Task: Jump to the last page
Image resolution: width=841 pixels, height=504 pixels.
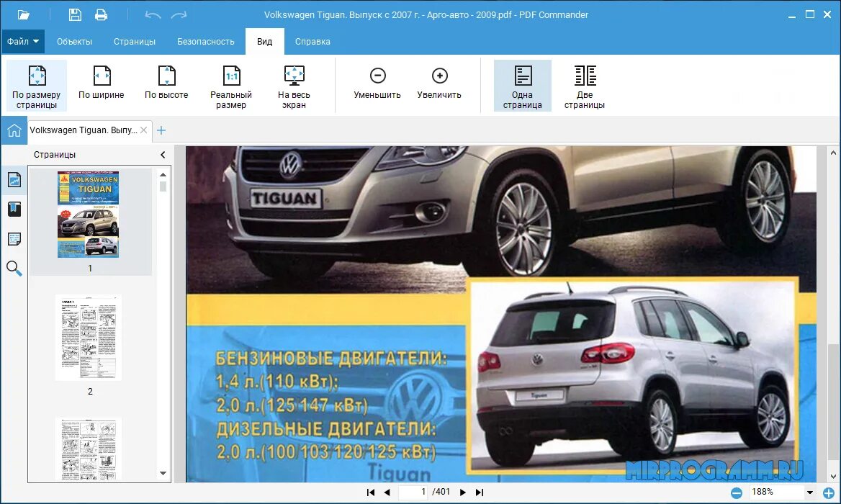Action: click(x=480, y=492)
